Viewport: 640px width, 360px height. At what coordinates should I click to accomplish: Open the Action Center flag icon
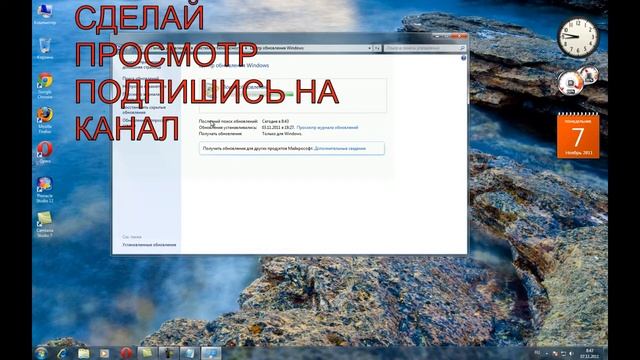click(555, 353)
